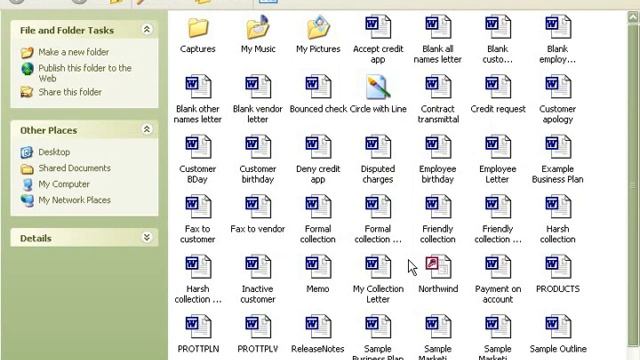The image size is (640, 360).
Task: Click Share this folder
Action: [x=70, y=92]
